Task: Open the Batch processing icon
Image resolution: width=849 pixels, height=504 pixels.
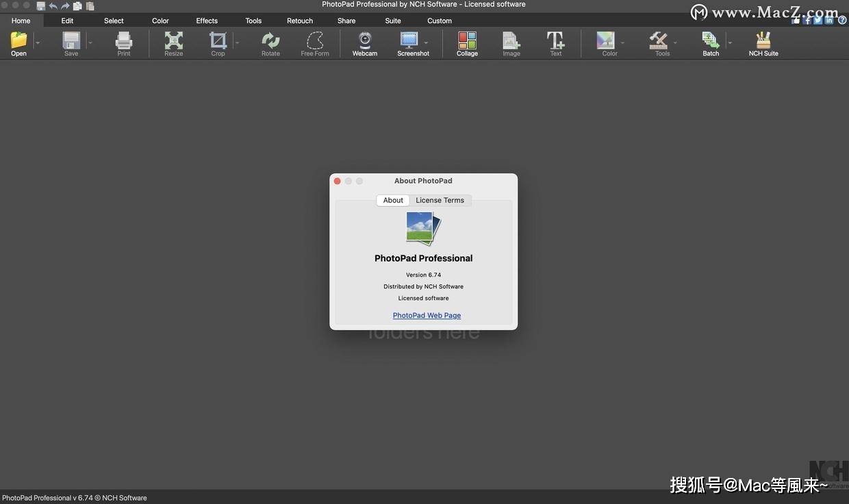Action: pyautogui.click(x=711, y=40)
